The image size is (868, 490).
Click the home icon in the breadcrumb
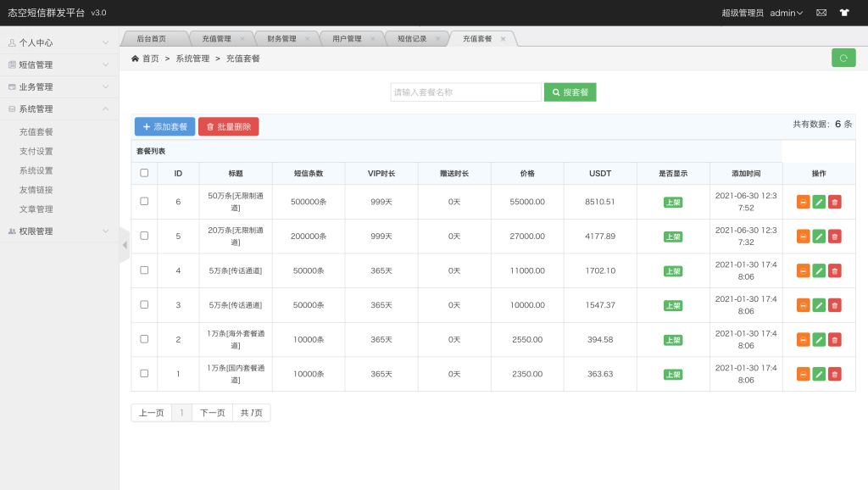click(134, 58)
